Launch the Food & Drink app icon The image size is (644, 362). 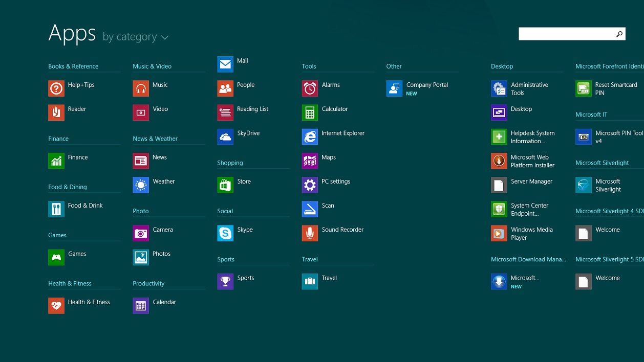tap(56, 209)
